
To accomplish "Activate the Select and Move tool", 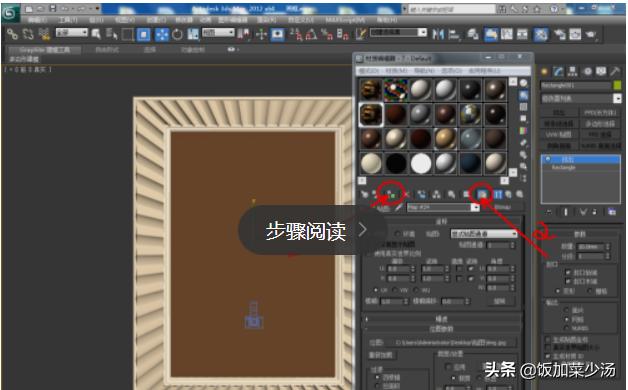I will pos(162,34).
